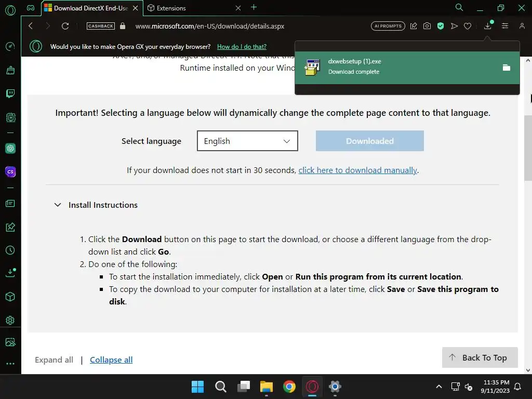This screenshot has width=532, height=399.
Task: Open the CS sidebar app icon
Action: 10,171
